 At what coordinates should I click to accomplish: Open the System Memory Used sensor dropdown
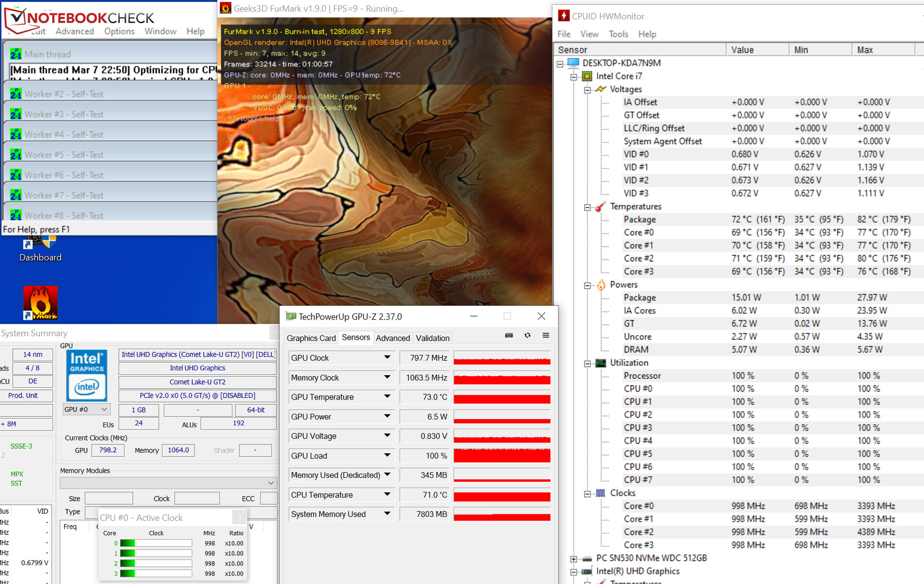pos(387,514)
